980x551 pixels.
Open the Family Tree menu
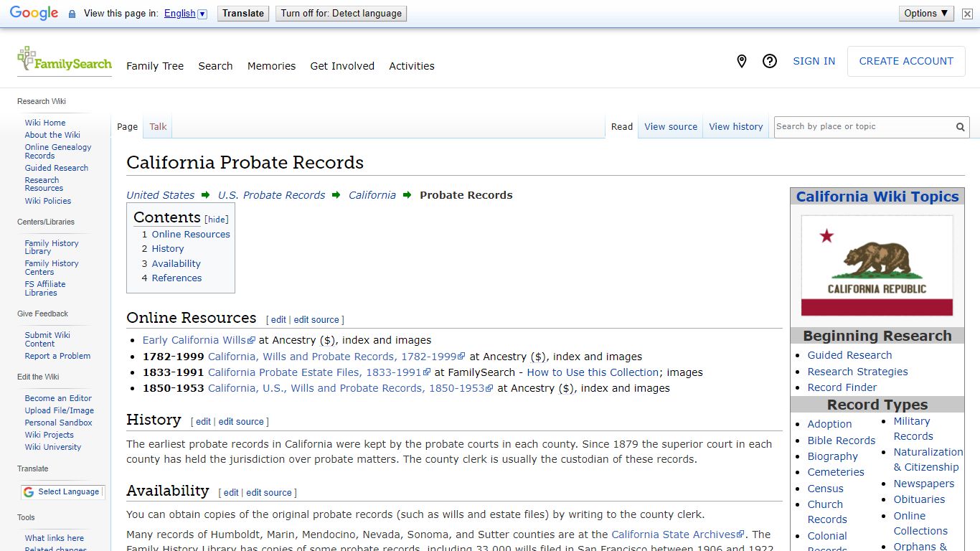(155, 66)
